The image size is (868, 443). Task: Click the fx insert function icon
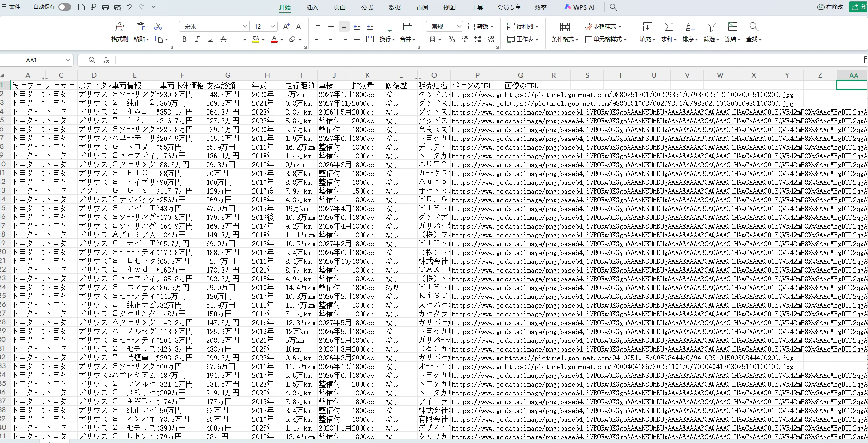click(106, 60)
